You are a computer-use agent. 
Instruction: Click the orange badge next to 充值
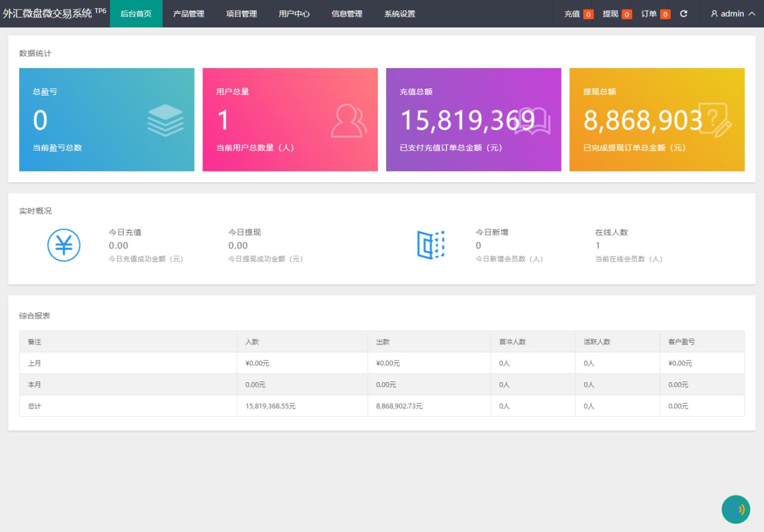pyautogui.click(x=589, y=14)
